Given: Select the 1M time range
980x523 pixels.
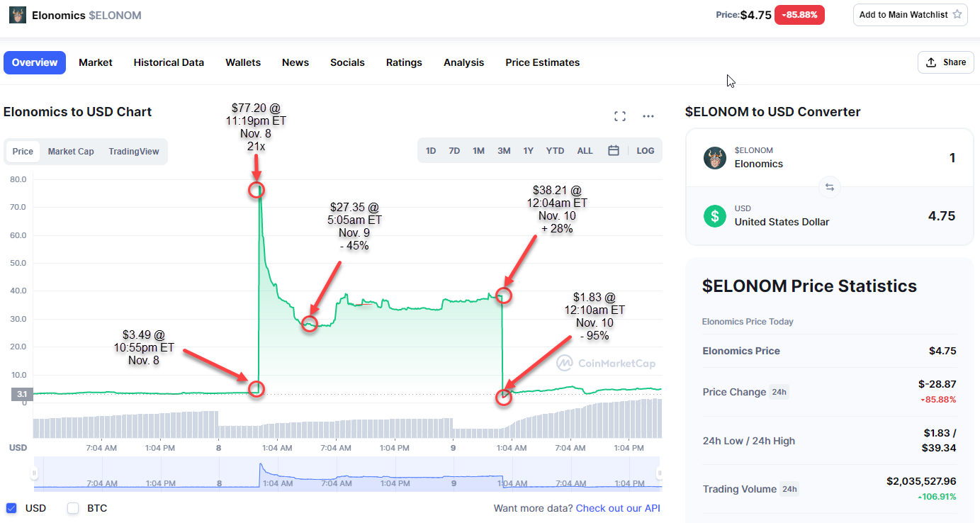Looking at the screenshot, I should tap(478, 151).
